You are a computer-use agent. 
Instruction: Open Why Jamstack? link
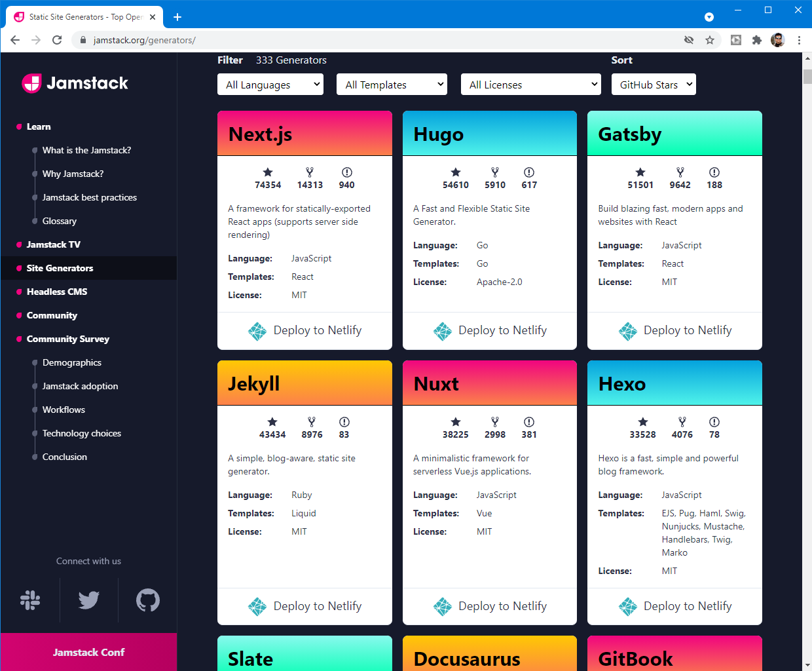[73, 174]
